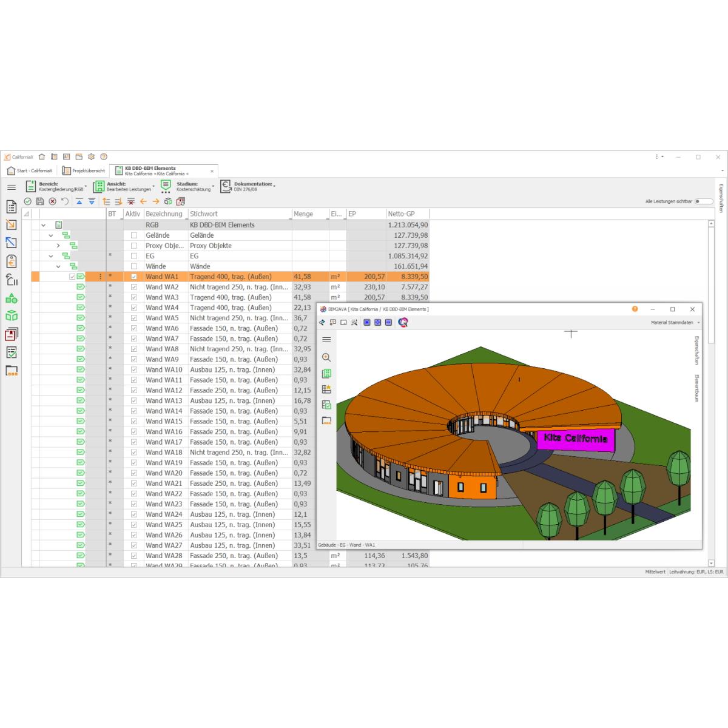
Task: Click the orange right arrow toolbar icon
Action: pos(156,201)
